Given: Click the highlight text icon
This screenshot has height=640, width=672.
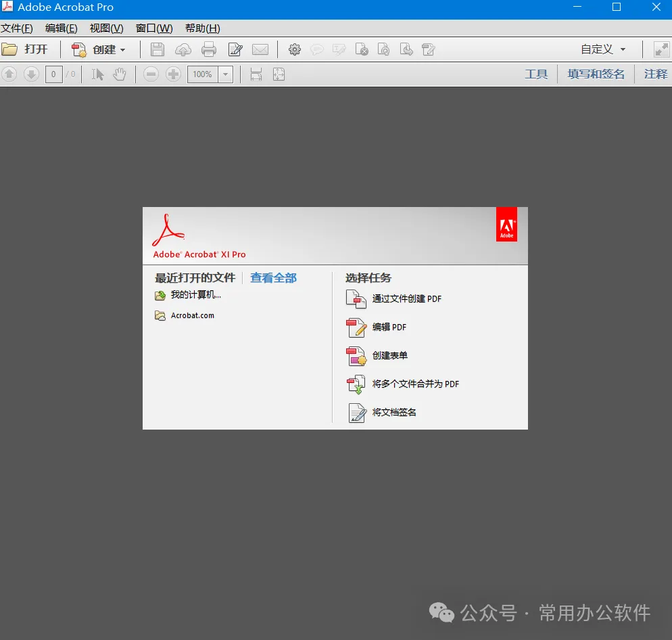Looking at the screenshot, I should 339,50.
